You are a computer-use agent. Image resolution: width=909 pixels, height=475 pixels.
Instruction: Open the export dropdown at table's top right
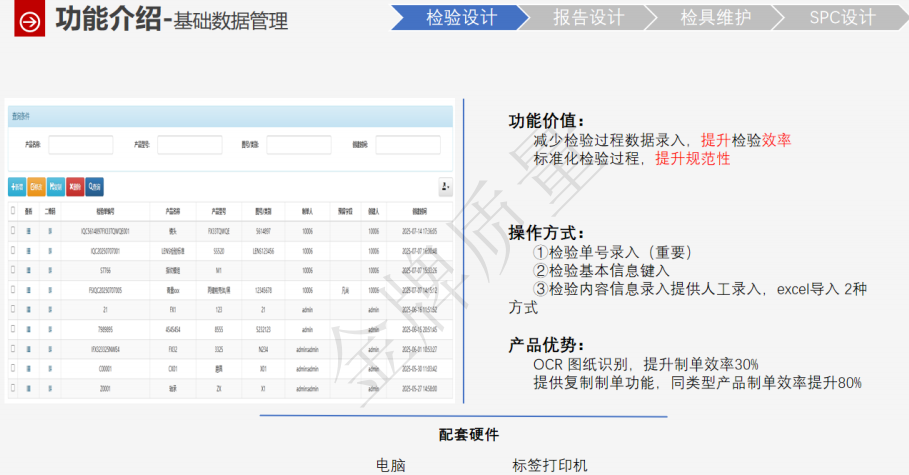(x=445, y=187)
